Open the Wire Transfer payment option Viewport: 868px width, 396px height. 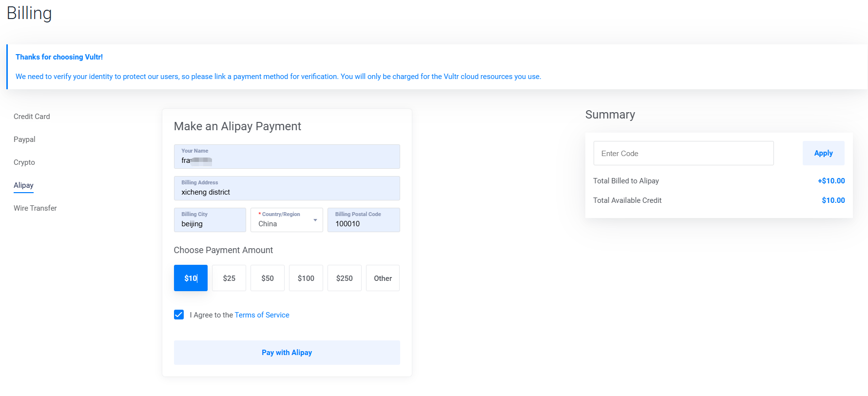[x=35, y=208]
